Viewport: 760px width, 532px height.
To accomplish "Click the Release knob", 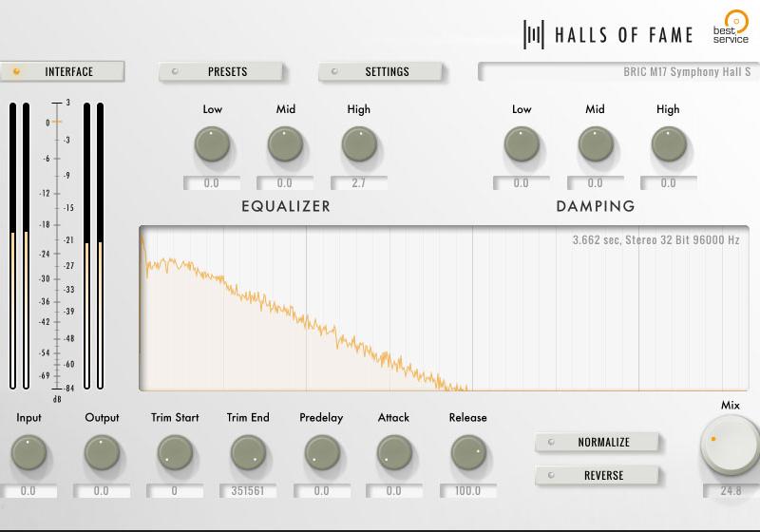I will tap(467, 453).
